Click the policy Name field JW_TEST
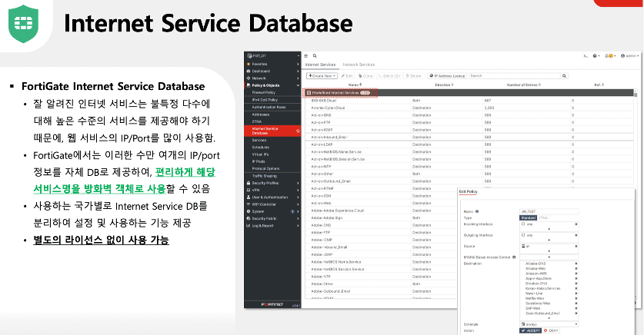The image size is (644, 335). coord(549,211)
